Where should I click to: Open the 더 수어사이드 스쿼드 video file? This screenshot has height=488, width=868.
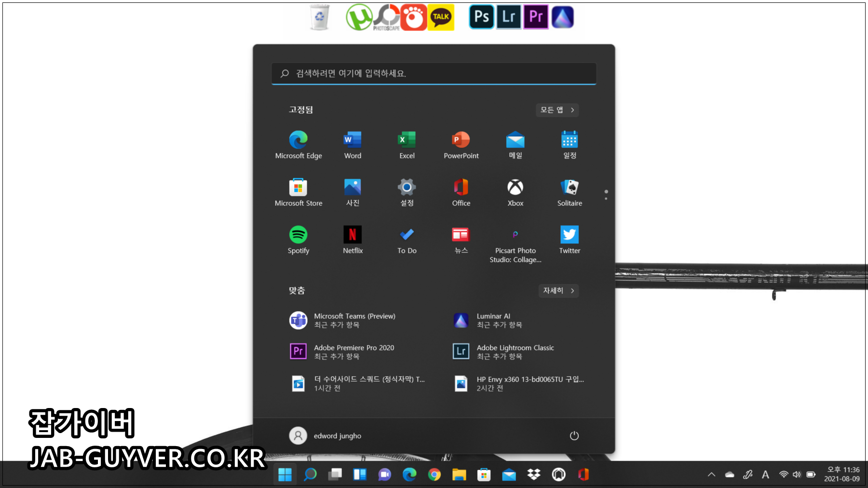357,383
